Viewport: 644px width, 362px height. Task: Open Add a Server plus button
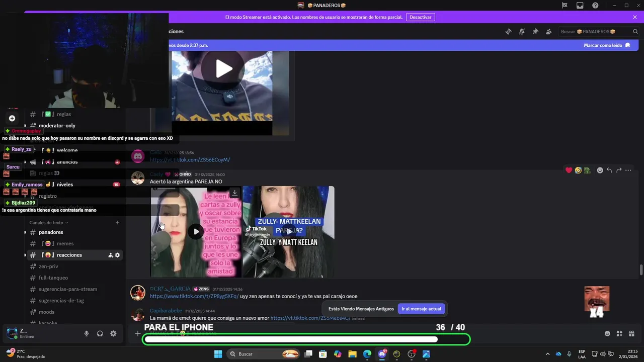click(x=12, y=119)
